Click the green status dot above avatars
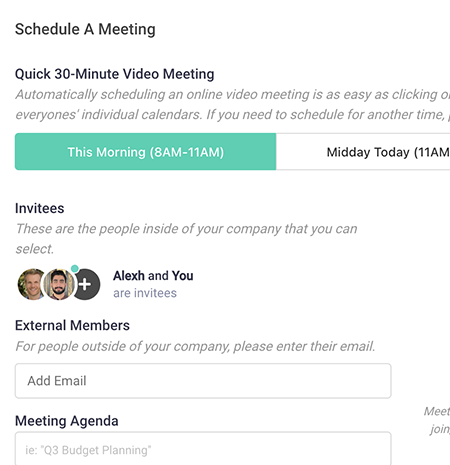 coord(75,268)
